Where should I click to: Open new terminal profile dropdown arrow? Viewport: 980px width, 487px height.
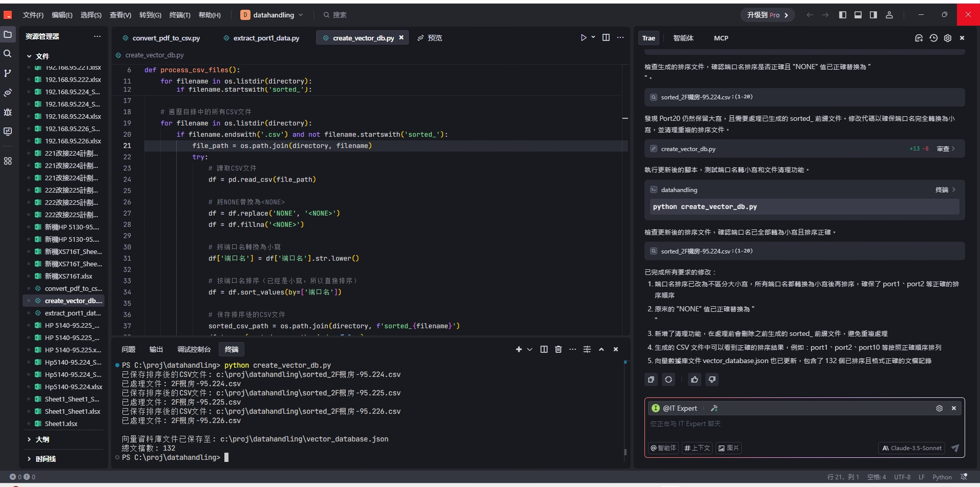point(530,349)
